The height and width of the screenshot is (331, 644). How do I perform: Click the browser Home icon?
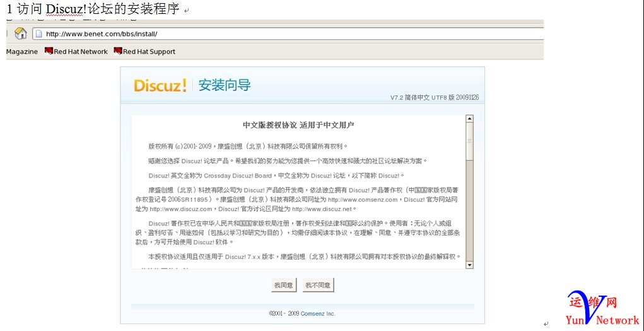(x=21, y=33)
